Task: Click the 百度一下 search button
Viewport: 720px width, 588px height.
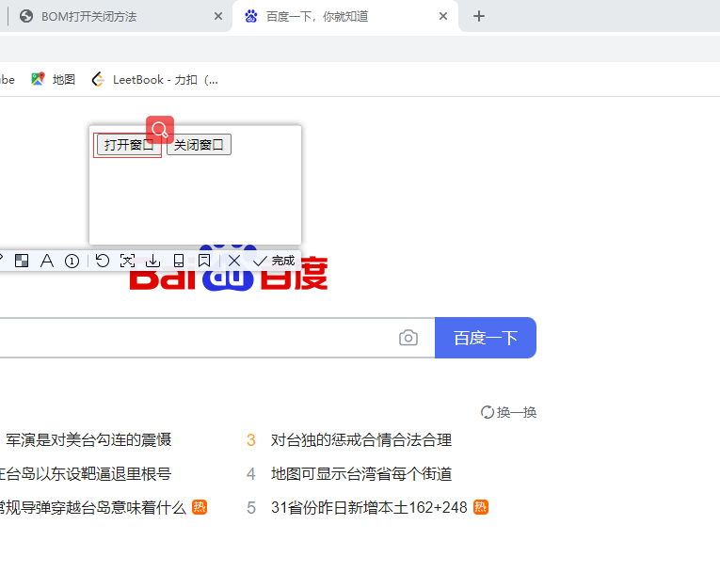Action: coord(486,338)
